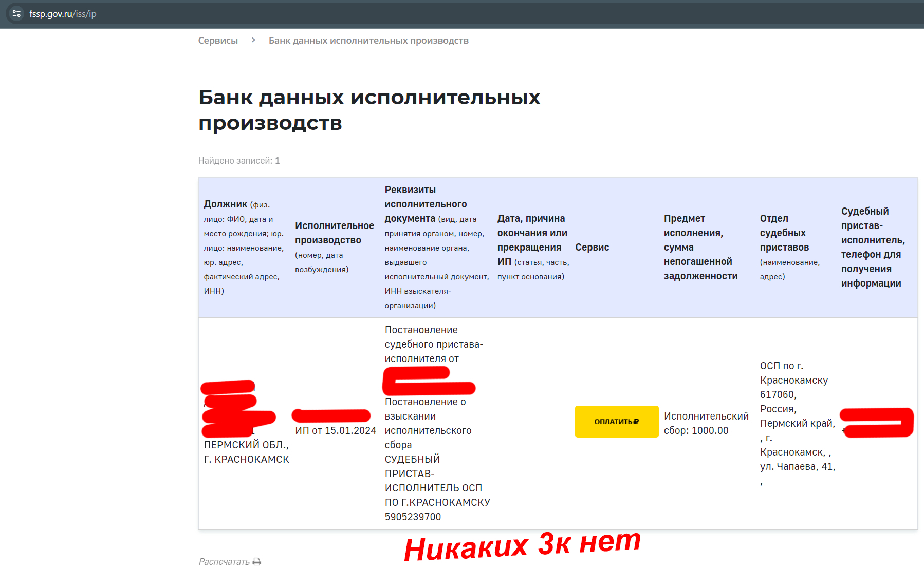
Task: Click the Исполнительский сбор: 1000.00 cell
Action: [x=706, y=423]
